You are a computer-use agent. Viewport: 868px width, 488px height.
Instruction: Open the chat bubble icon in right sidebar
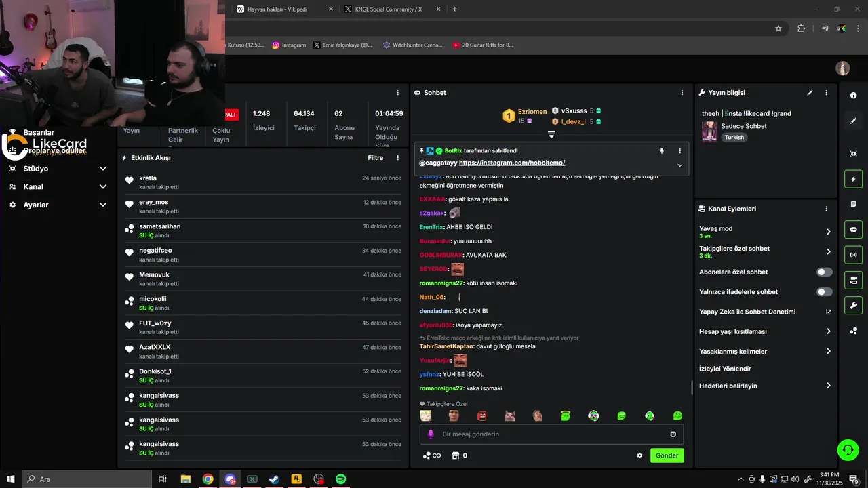point(853,229)
